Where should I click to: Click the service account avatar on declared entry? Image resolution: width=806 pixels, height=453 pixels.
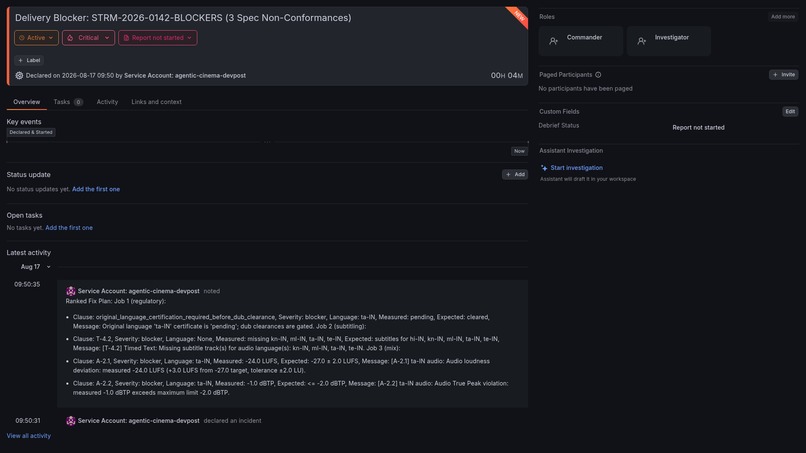tap(71, 421)
